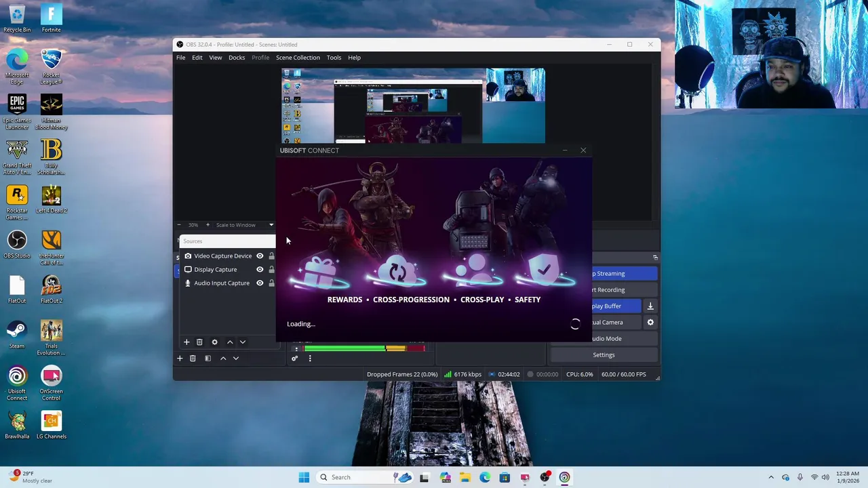
Task: Open Audio Mixer three-dot menu
Action: (x=310, y=359)
